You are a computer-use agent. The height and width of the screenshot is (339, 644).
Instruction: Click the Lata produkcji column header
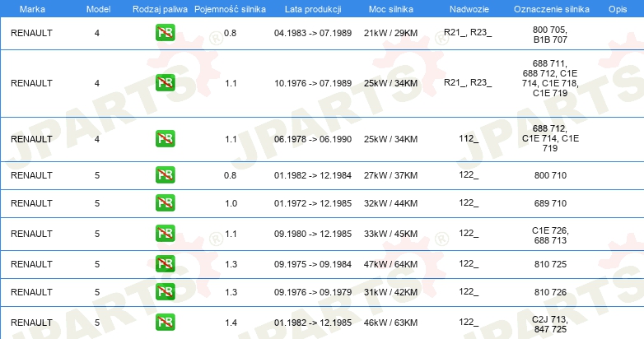coord(313,9)
